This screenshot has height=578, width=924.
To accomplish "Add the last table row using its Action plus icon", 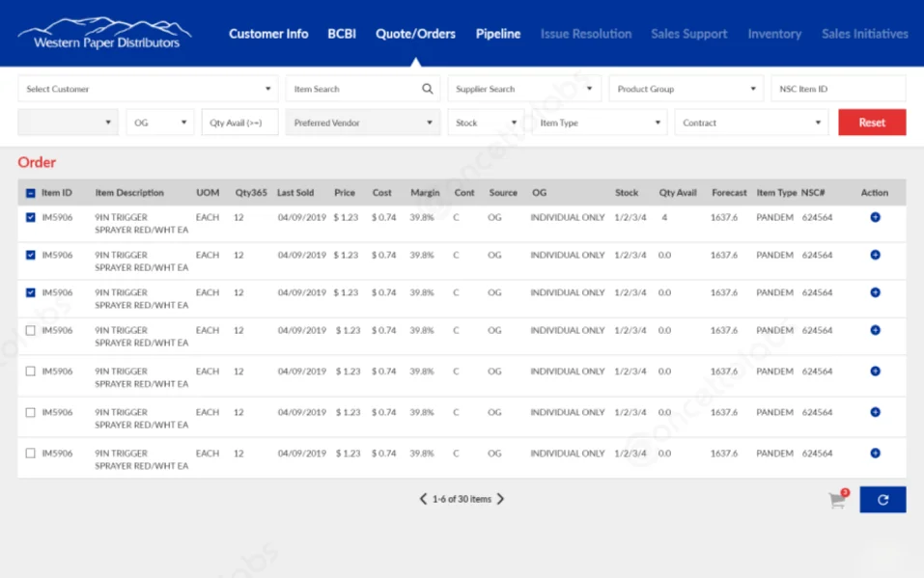I will click(x=875, y=454).
